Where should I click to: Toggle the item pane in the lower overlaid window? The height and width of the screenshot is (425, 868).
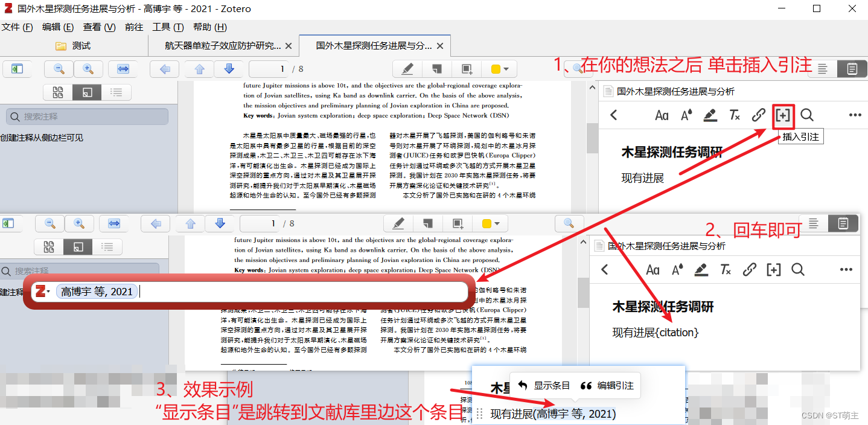pyautogui.click(x=814, y=223)
